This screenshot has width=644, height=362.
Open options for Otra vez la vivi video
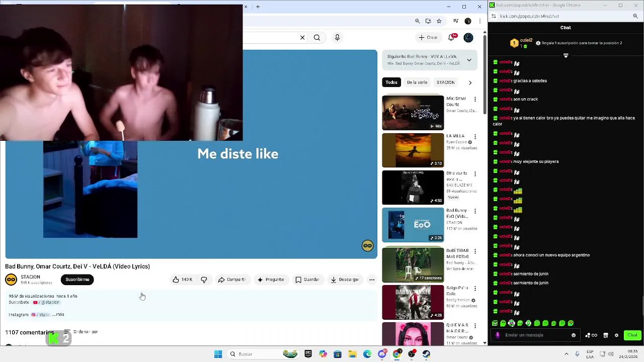(x=475, y=173)
